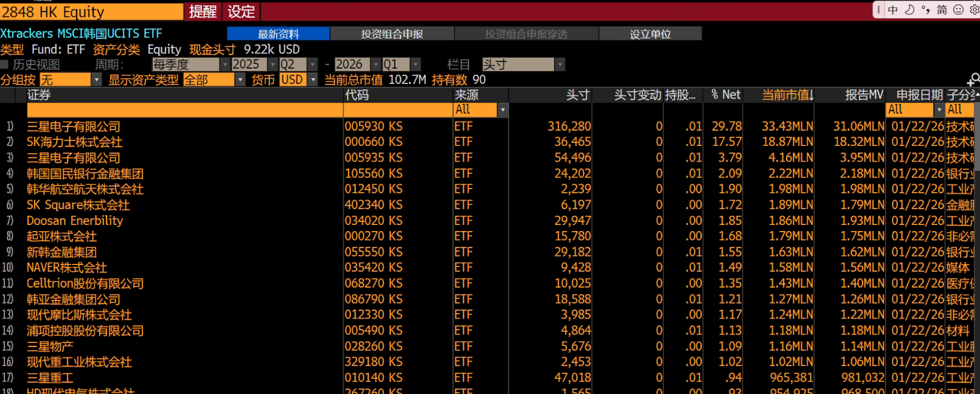This screenshot has width=980, height=394.
Task: Open the 2025 start year dropdown
Action: pos(254,64)
